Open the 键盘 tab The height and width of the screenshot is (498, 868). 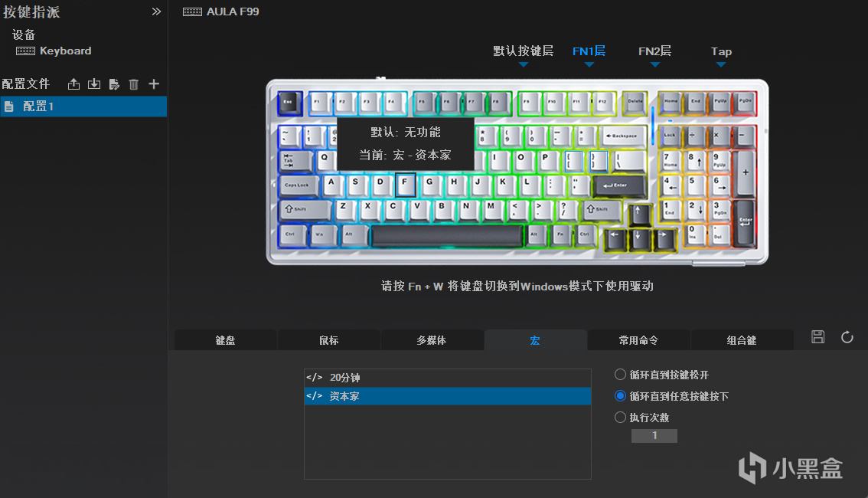click(x=225, y=340)
